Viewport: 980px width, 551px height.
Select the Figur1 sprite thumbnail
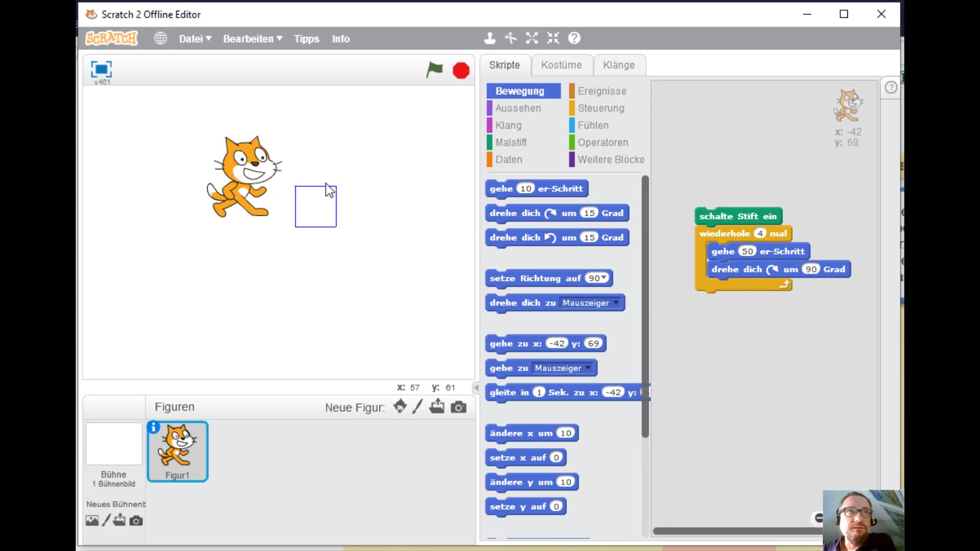coord(177,449)
